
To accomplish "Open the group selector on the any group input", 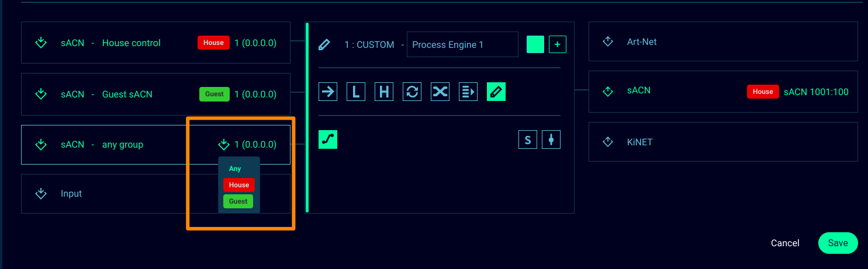I will 223,145.
